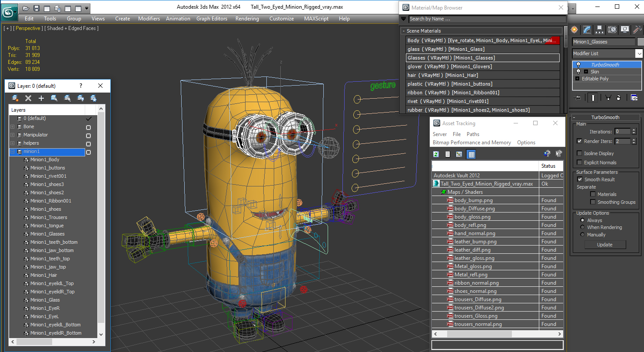Screen dimensions: 644x352
Task: Open the Rendering menu
Action: (247, 19)
